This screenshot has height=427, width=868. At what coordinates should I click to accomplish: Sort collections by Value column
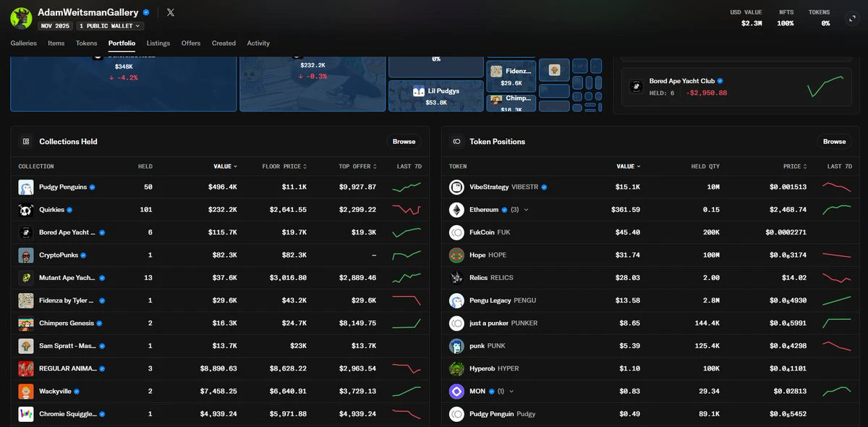point(225,166)
